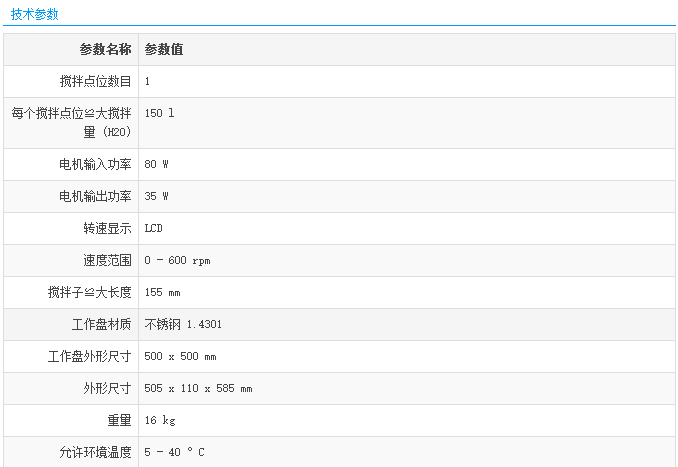Click the 参数名称 column header
The height and width of the screenshot is (467, 678).
tap(105, 49)
